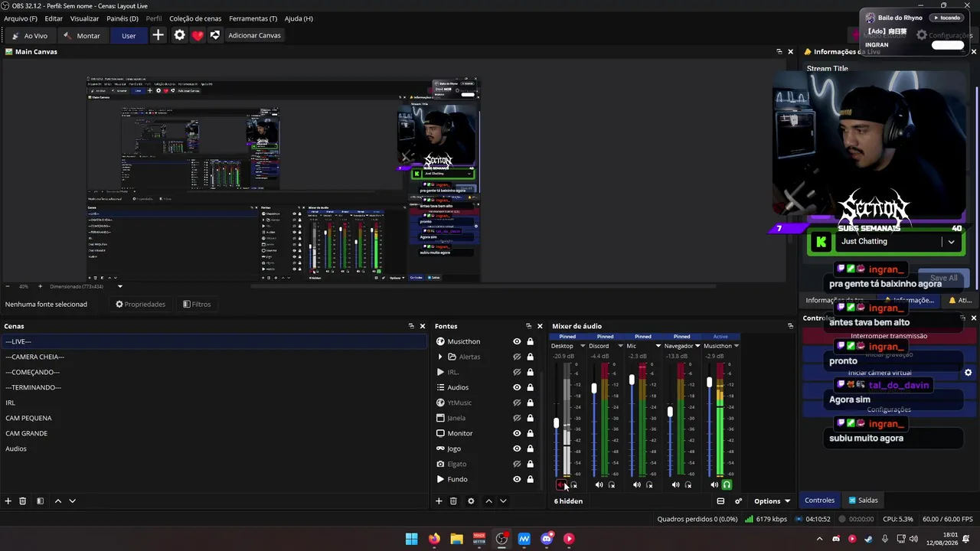This screenshot has height=551, width=980.
Task: Open Discord channel dropdown in mixer
Action: 620,346
